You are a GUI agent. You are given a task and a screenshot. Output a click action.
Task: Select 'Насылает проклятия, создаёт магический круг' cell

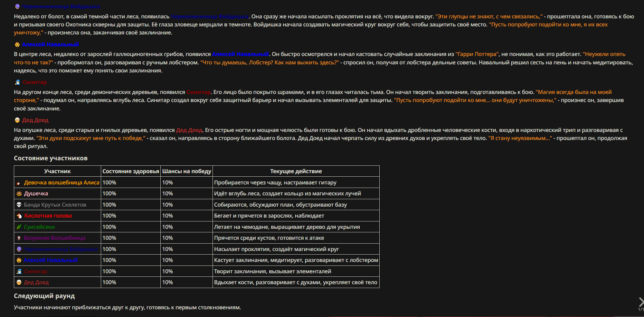(296, 249)
